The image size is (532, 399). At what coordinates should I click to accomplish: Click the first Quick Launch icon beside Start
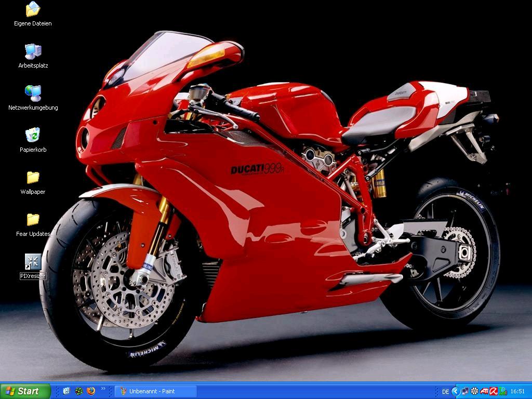coord(66,391)
